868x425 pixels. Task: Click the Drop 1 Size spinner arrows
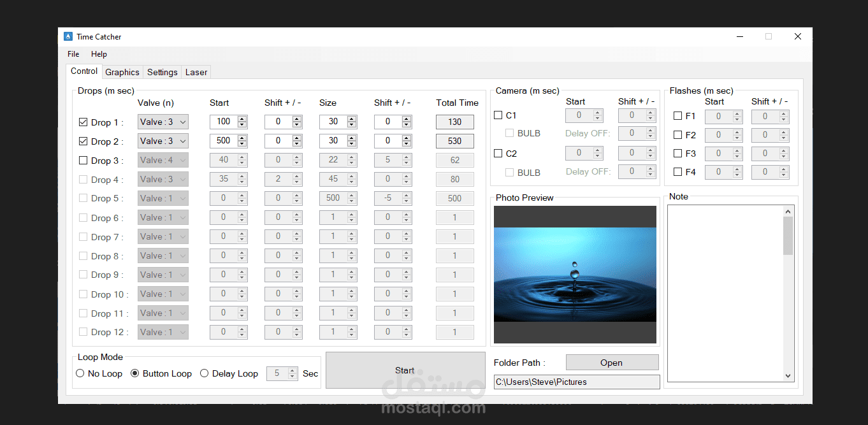point(352,122)
